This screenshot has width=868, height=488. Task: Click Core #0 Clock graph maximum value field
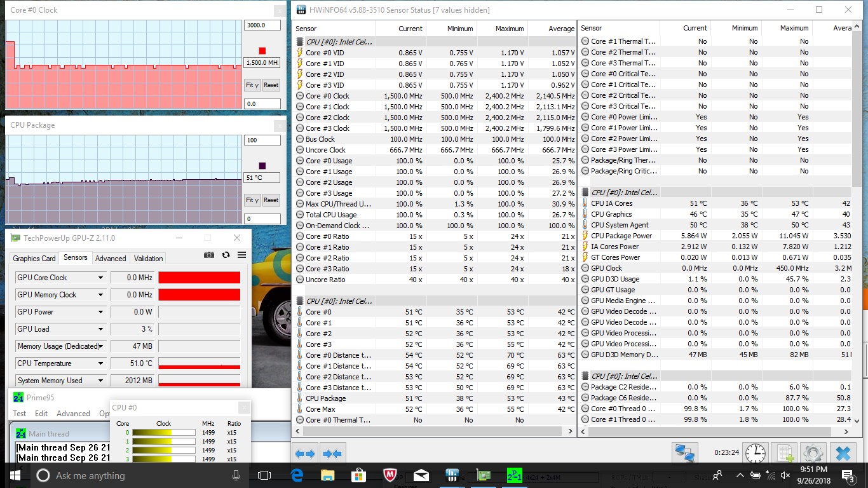[x=262, y=25]
